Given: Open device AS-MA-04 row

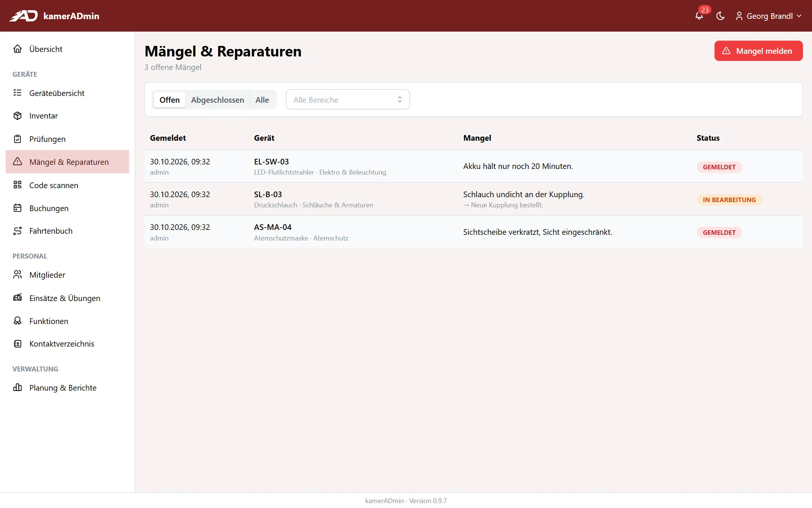Looking at the screenshot, I should pos(474,232).
